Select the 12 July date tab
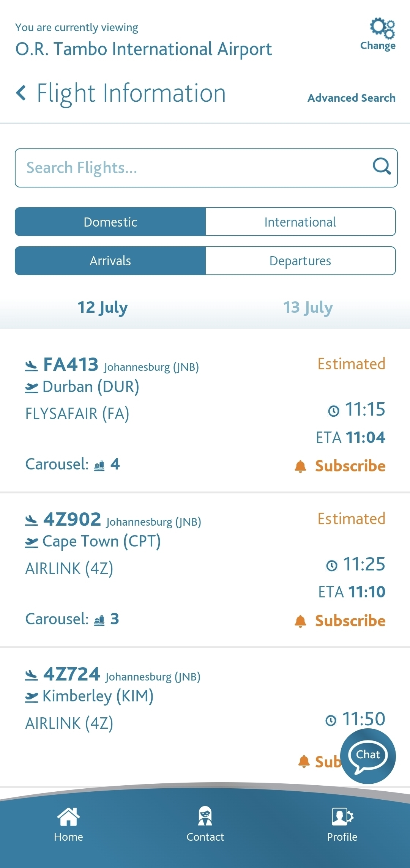Screen dimensions: 410x868 click(x=102, y=307)
